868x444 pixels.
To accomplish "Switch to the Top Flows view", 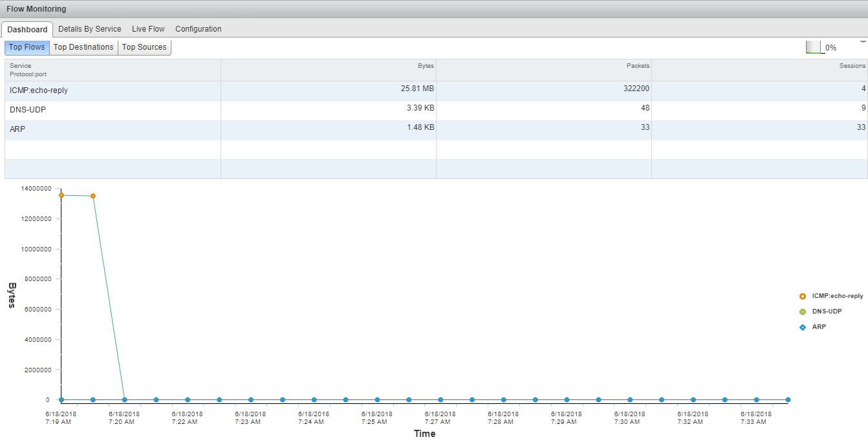I will [x=27, y=47].
